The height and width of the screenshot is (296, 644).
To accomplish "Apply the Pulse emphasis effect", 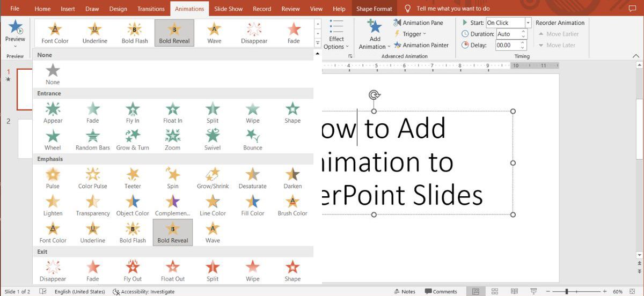I will (x=53, y=179).
